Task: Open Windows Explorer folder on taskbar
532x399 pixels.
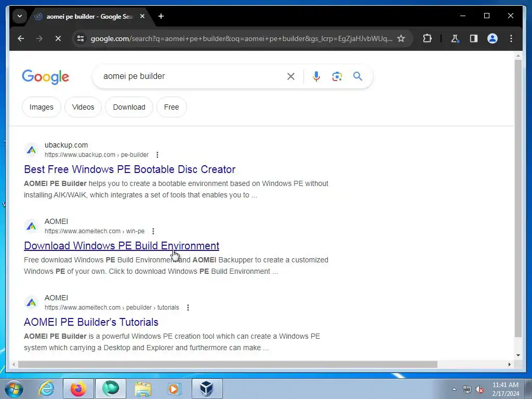Action: [143, 389]
